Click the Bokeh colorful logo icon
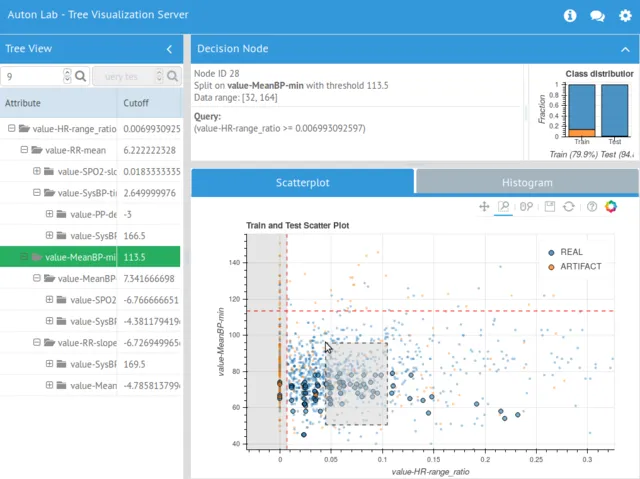Screen dimensions: 640x479 tap(611, 206)
